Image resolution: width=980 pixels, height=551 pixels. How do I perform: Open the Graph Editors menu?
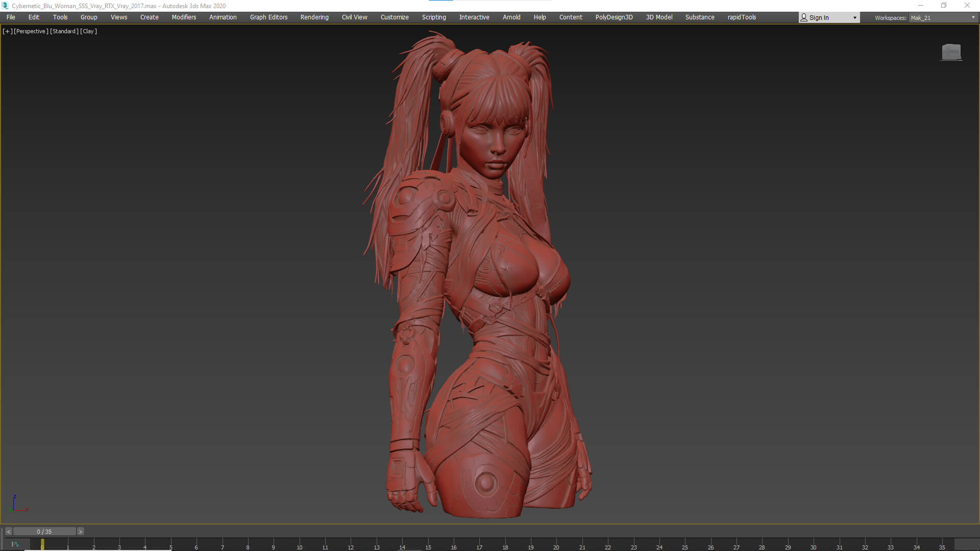coord(268,17)
